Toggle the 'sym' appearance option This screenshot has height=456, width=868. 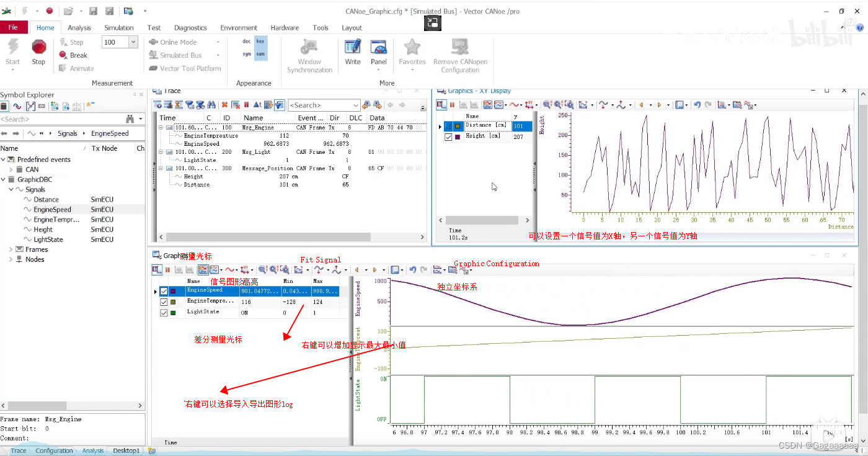point(247,54)
